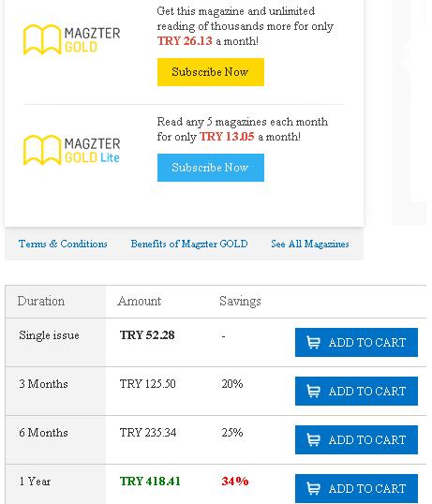Click the TRY 13.05 price text
Screen dimensions: 432x504
(227, 136)
